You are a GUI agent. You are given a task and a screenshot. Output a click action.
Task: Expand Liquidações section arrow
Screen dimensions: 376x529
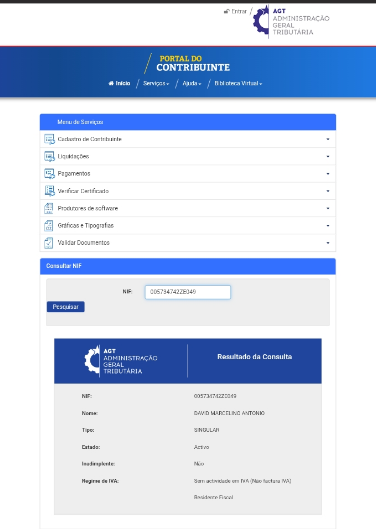pyautogui.click(x=328, y=157)
